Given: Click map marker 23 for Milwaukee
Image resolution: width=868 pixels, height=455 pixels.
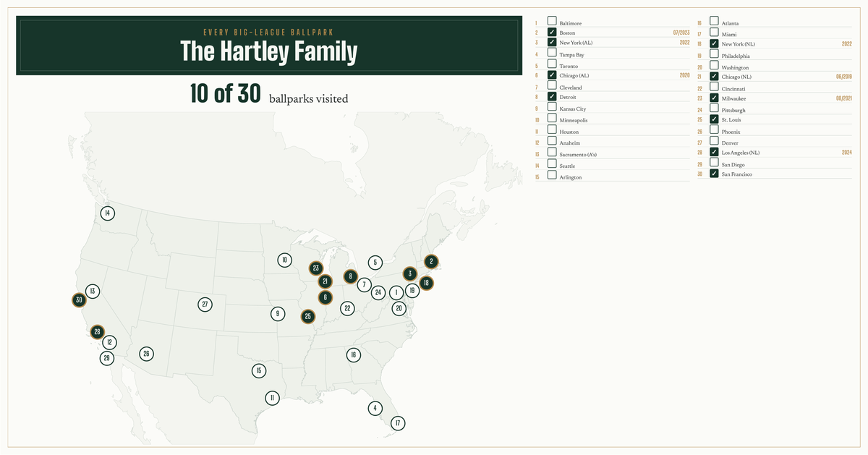Looking at the screenshot, I should [x=315, y=268].
